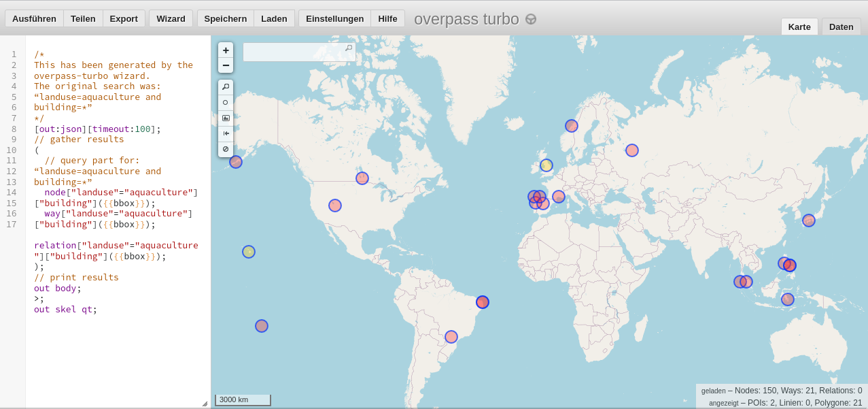This screenshot has width=868, height=409.
Task: Select the yellow marker over Great Britain
Action: [x=546, y=165]
